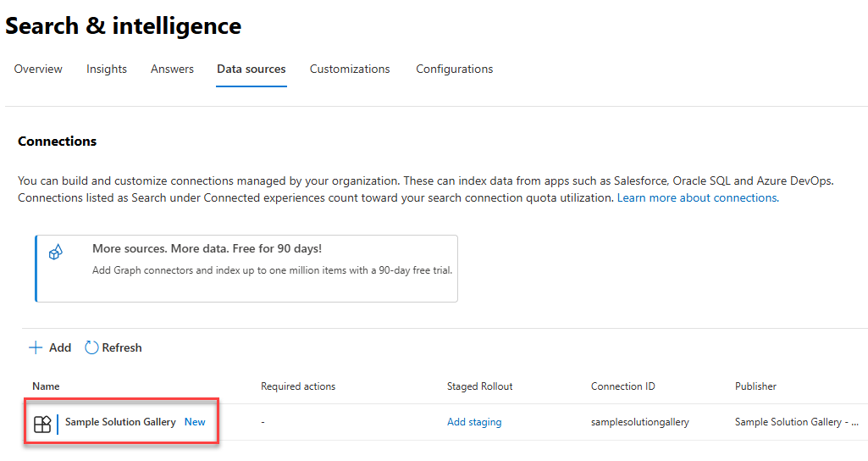This screenshot has height=461, width=868.
Task: Click Add staging link
Action: 474,422
